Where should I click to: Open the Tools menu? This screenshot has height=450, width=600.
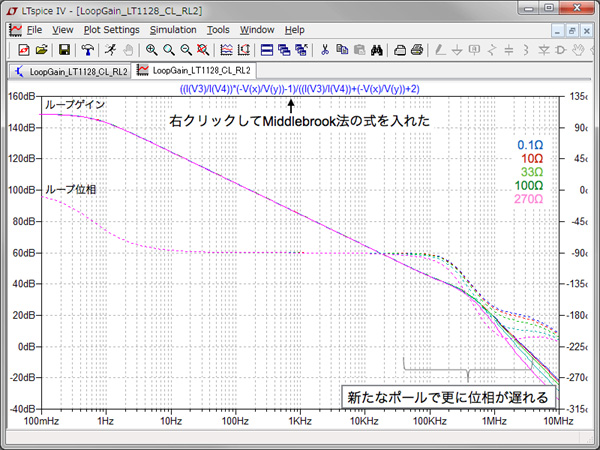(x=218, y=30)
